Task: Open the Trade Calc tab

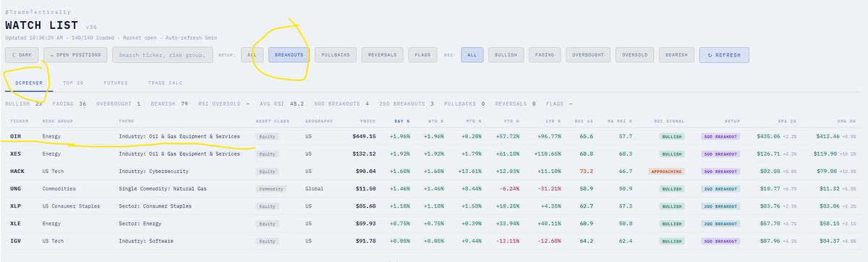Action: tap(164, 83)
